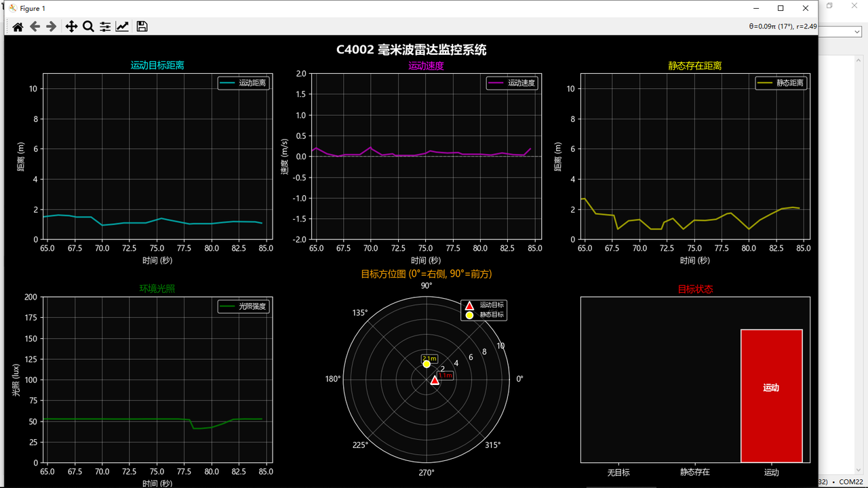Save the figure with the floppy disk icon

[142, 26]
